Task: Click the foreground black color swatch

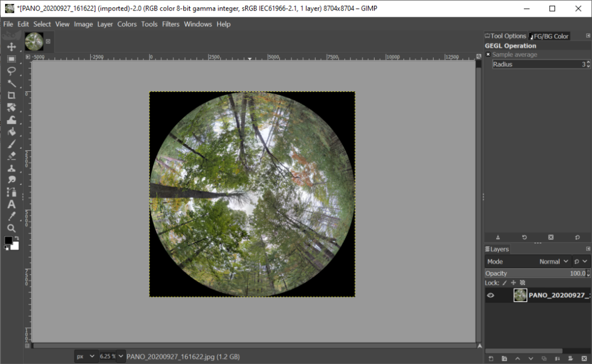Action: [x=9, y=240]
